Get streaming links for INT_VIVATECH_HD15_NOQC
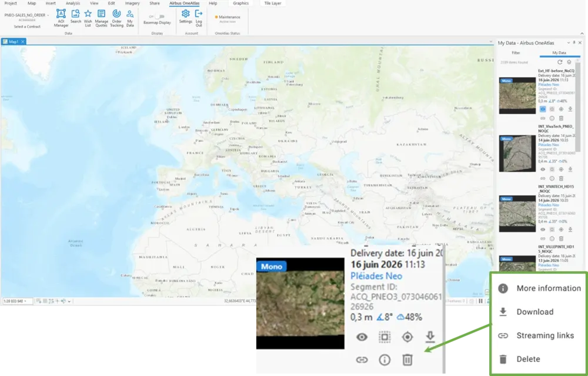This screenshot has height=376, width=588. (x=543, y=239)
